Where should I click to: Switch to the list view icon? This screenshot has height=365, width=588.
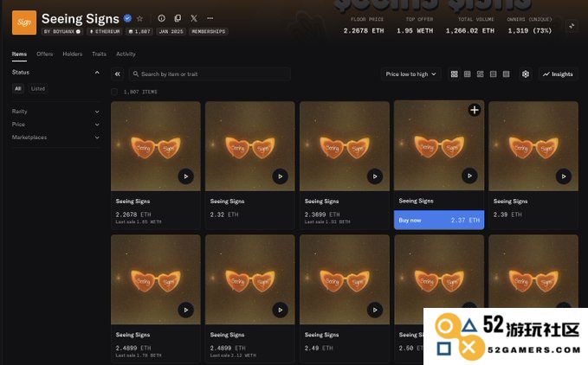pos(493,74)
